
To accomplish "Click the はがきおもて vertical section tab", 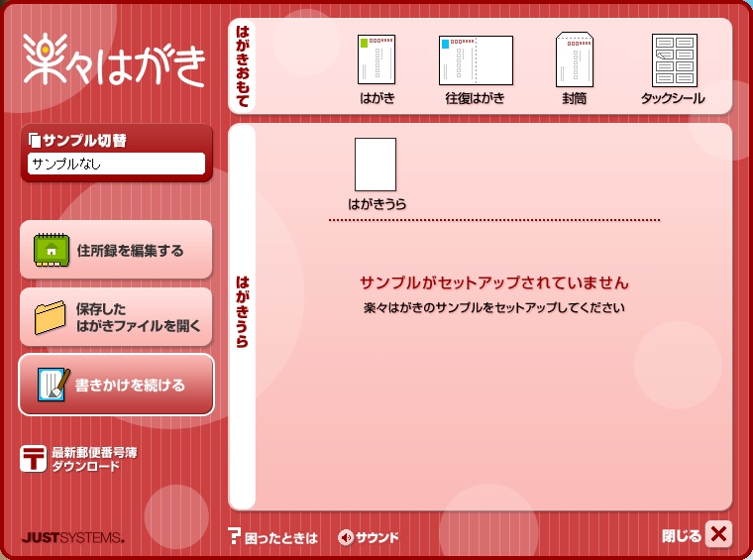I will (x=243, y=66).
